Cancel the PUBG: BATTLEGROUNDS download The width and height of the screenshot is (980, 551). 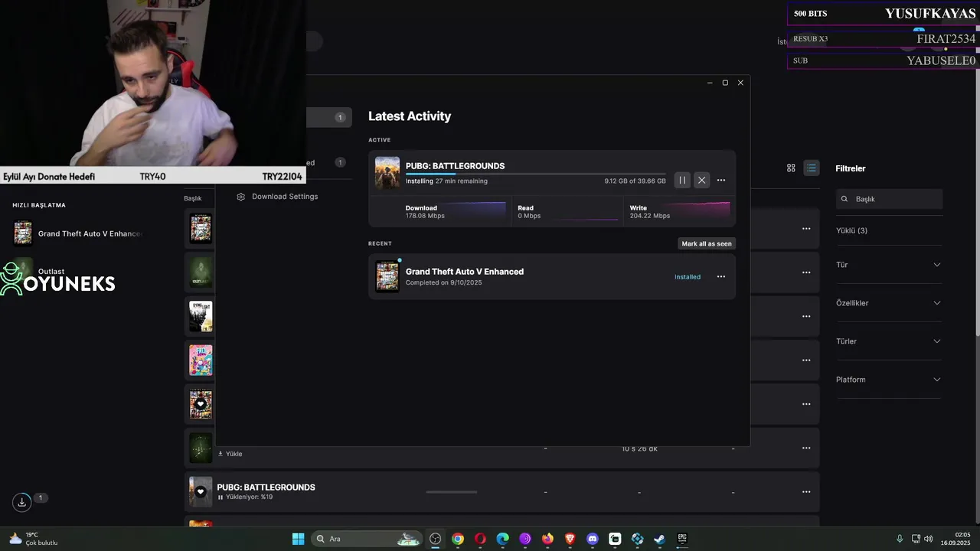[701, 180]
